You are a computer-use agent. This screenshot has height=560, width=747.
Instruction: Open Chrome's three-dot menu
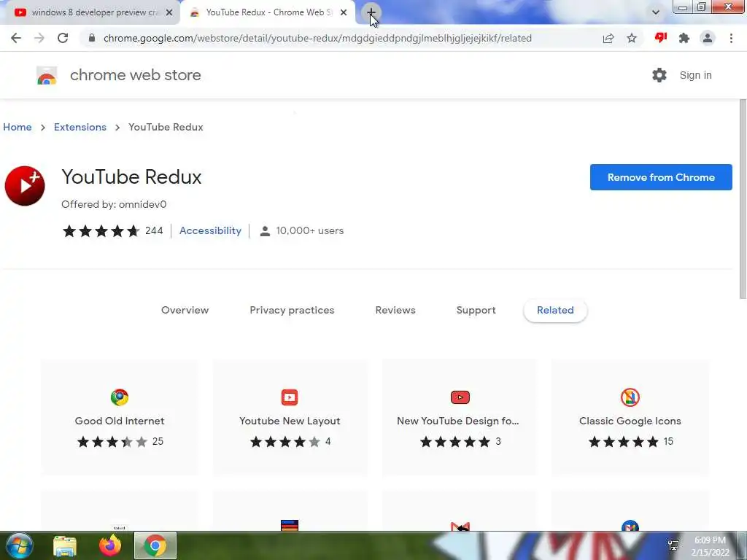pos(731,38)
